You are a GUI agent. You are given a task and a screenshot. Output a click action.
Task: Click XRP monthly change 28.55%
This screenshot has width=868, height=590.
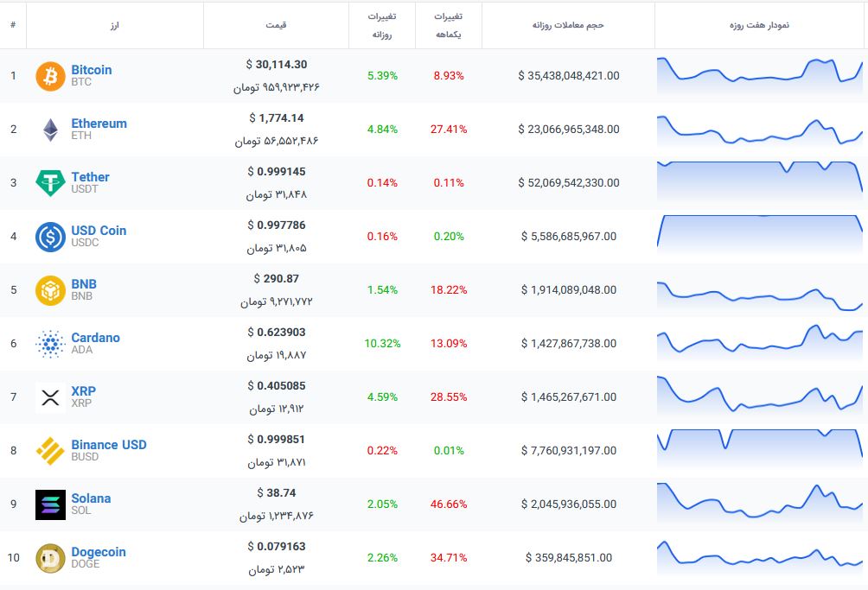[449, 397]
